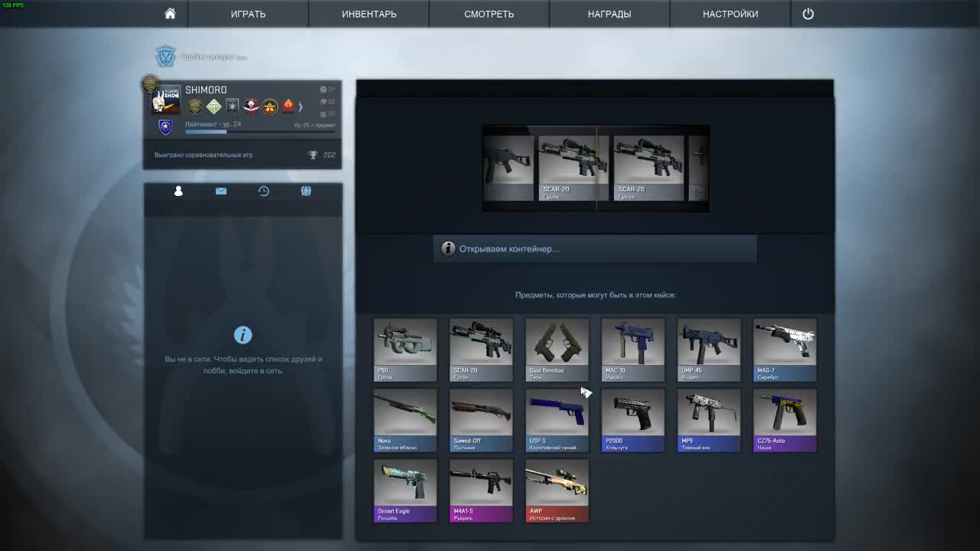The image size is (980, 551).
Task: Select the Nova Зеленое яблоко item
Action: tap(405, 421)
